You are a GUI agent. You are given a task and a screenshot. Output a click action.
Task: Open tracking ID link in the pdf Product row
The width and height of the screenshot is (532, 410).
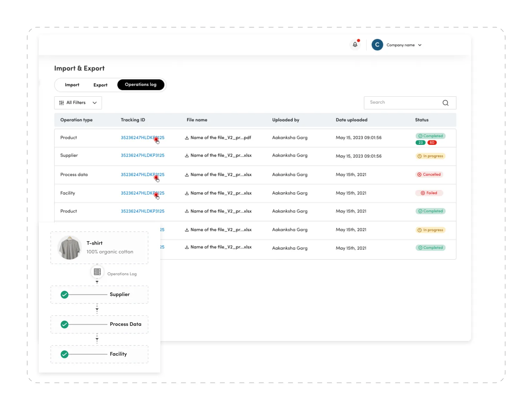pos(142,138)
